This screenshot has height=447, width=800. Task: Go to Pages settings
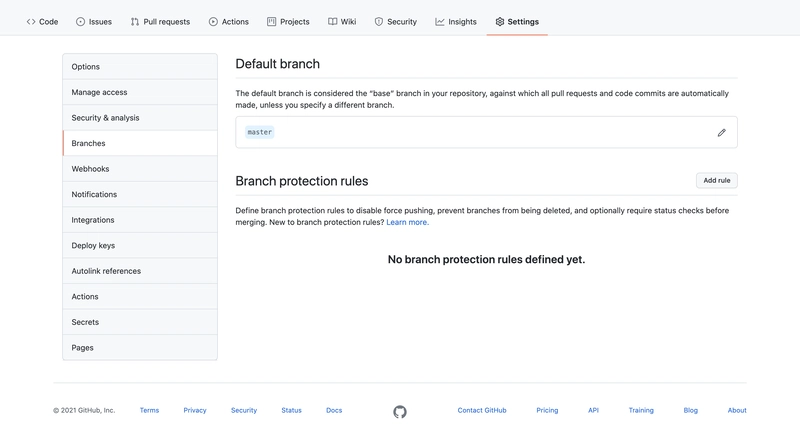coord(140,347)
